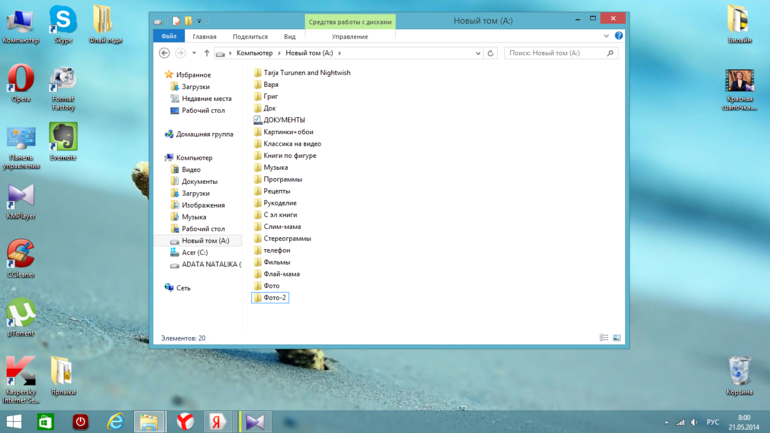Open Evernote desktop shortcut
The width and height of the screenshot is (770, 433).
(63, 138)
